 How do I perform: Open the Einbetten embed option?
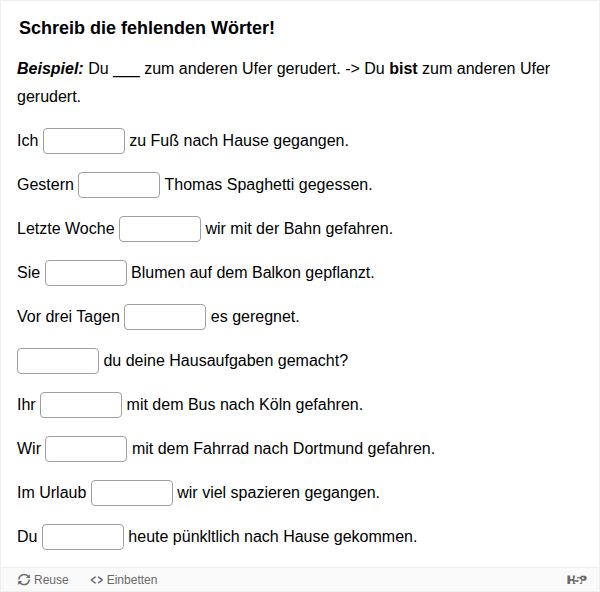coord(131,580)
